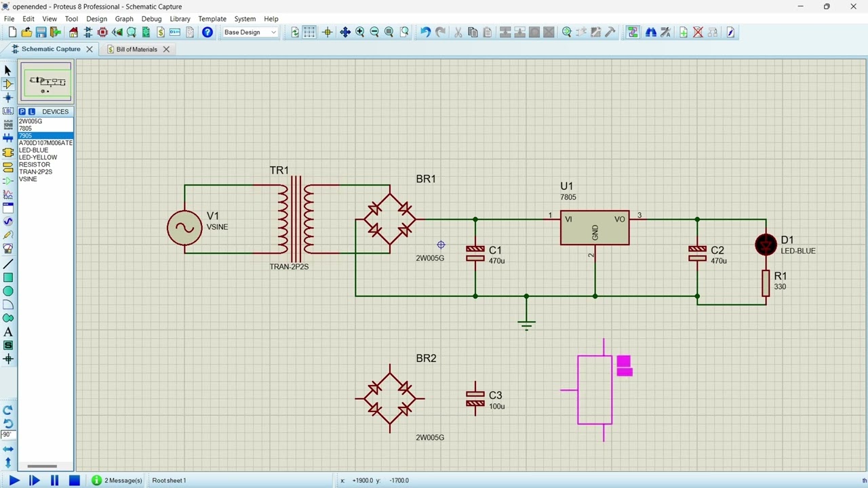Viewport: 868px width, 488px height.
Task: Close the Schematic Capture tab
Action: pyautogui.click(x=89, y=49)
